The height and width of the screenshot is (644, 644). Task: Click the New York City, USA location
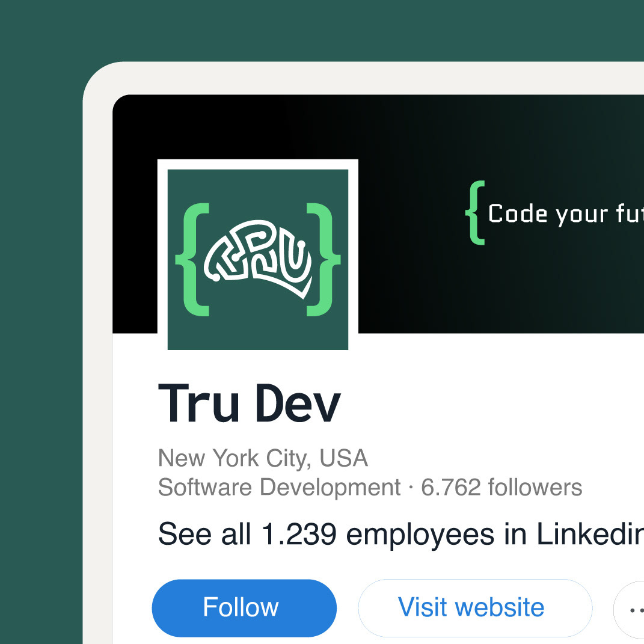(x=263, y=458)
